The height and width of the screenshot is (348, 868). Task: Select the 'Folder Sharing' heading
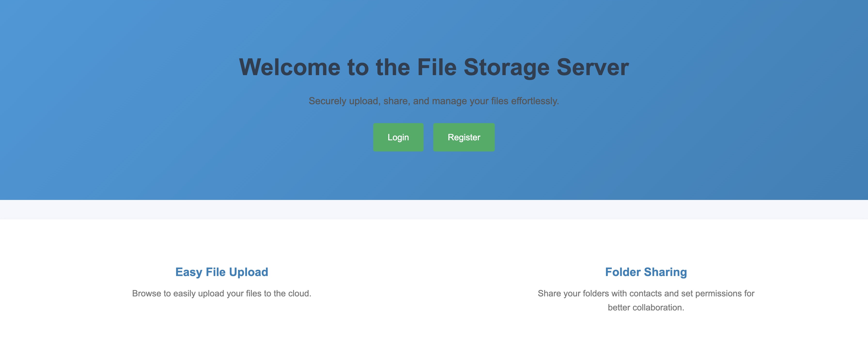pyautogui.click(x=646, y=272)
